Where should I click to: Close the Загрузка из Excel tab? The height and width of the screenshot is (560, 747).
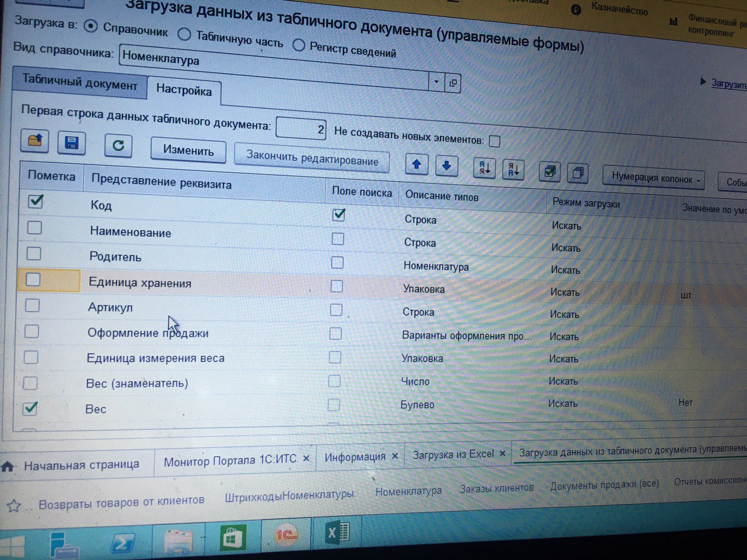502,453
